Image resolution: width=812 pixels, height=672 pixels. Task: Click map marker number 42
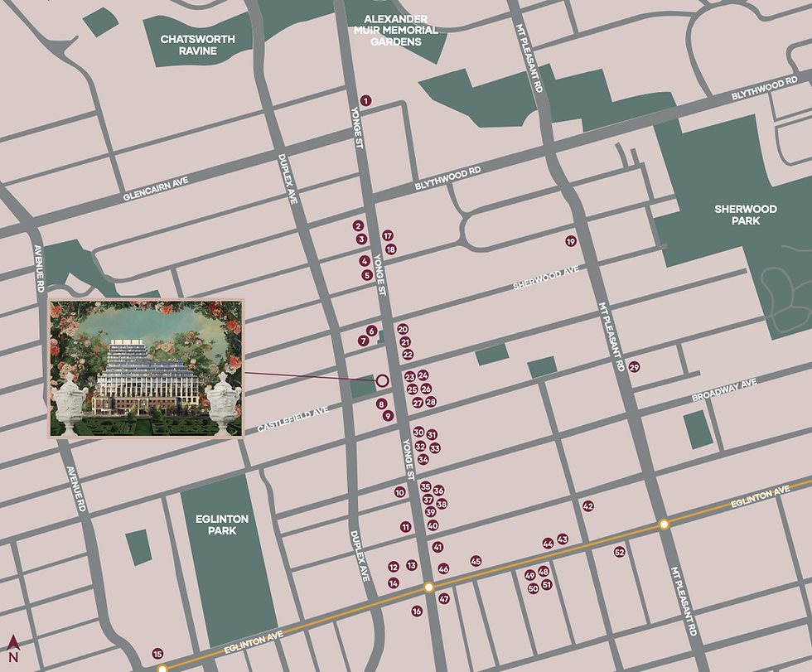pos(587,505)
